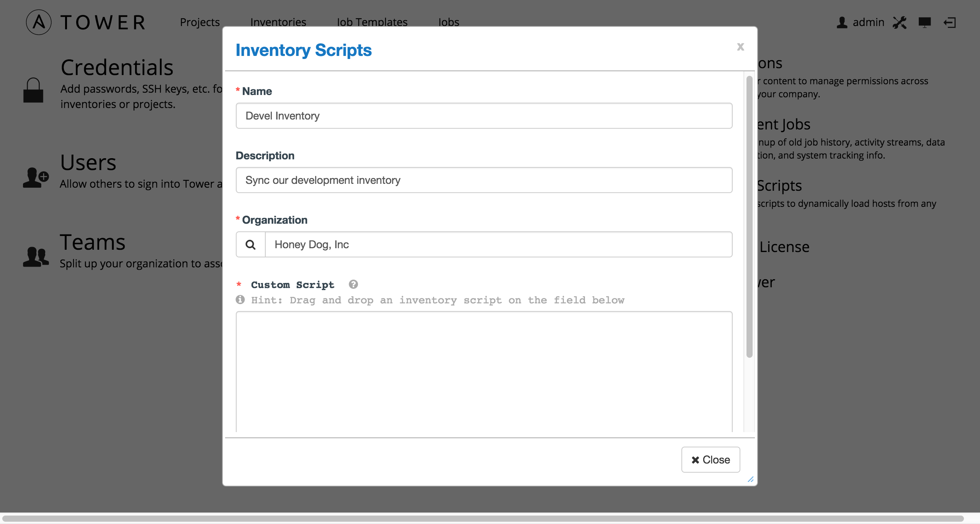This screenshot has width=980, height=524.
Task: Click the Credentials padlock icon
Action: pos(33,90)
